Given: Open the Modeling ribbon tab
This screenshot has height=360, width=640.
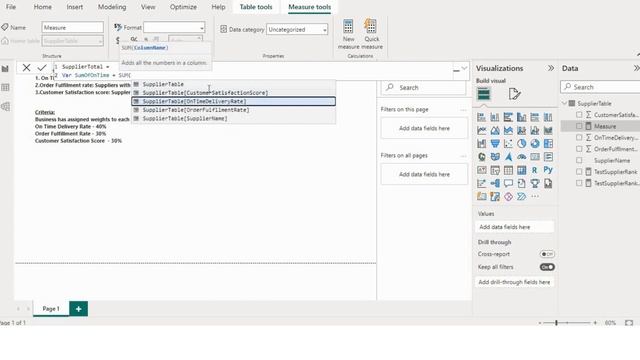Looking at the screenshot, I should point(112,7).
